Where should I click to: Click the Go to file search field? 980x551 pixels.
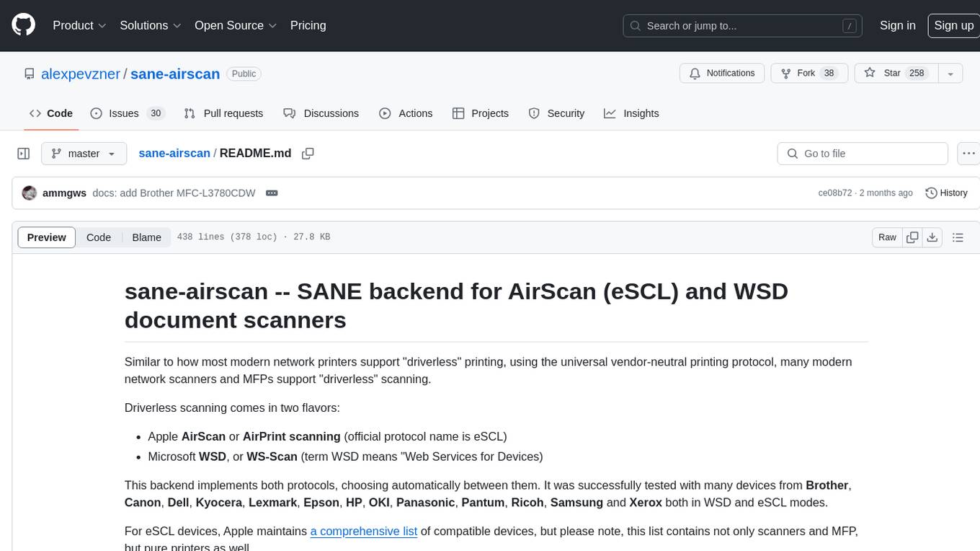click(x=862, y=154)
